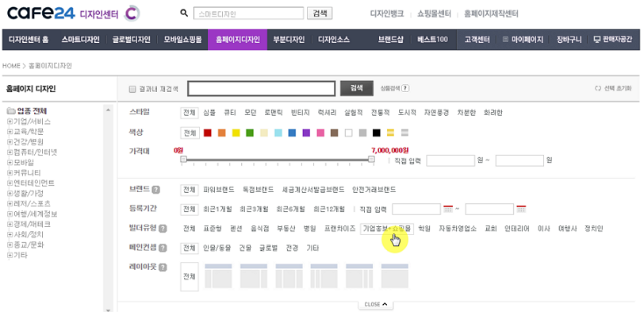Open 글로벌디자인 navigation tab

[x=132, y=40]
